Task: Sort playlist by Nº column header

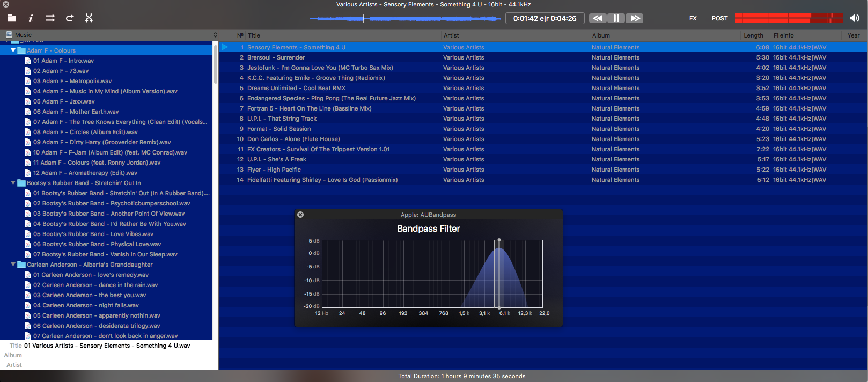Action: 240,35
